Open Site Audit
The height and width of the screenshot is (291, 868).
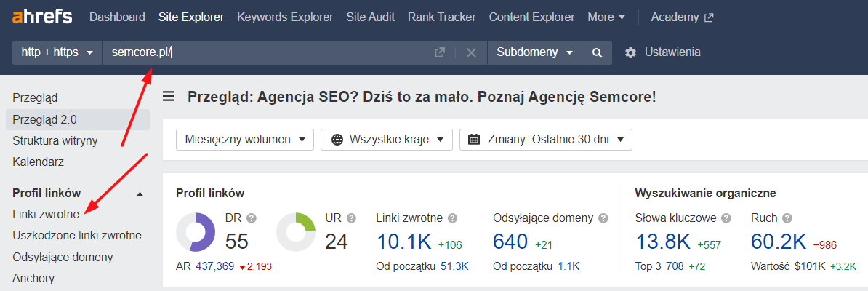pos(370,17)
